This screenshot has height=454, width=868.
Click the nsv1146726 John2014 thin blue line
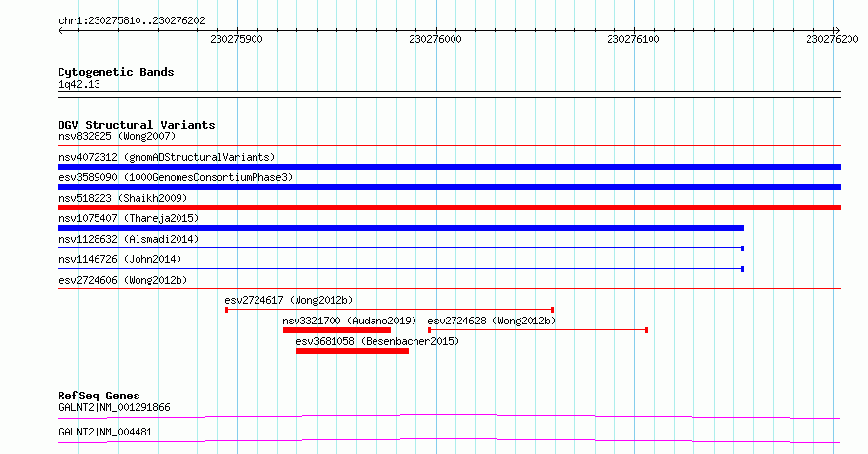tap(401, 269)
